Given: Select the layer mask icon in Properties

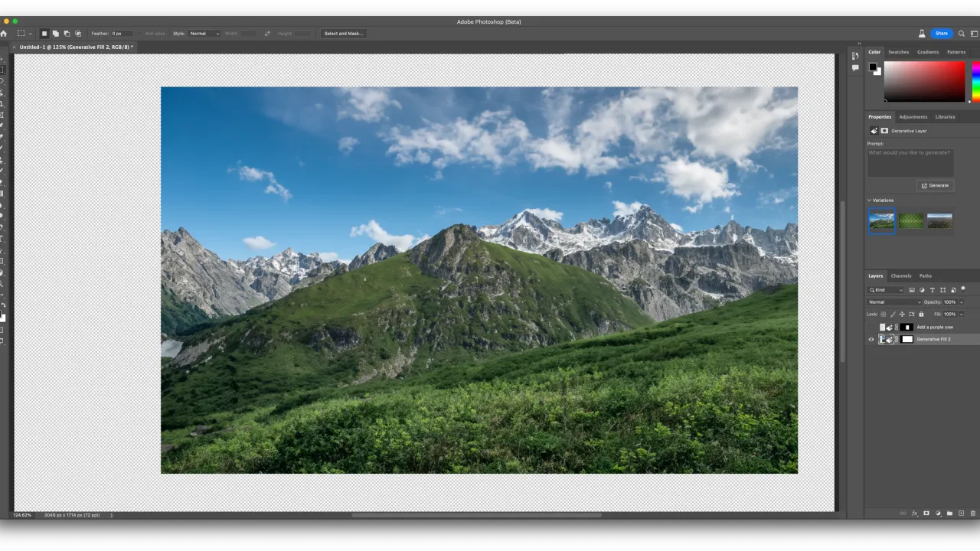Looking at the screenshot, I should click(884, 131).
